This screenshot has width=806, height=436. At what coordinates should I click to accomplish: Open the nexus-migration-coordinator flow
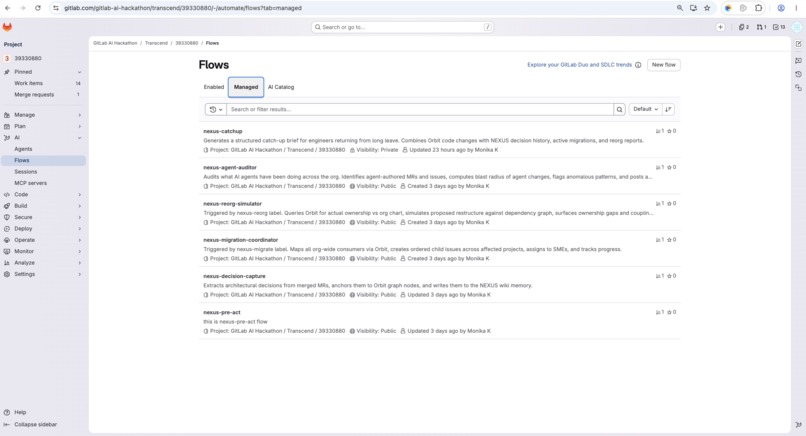[241, 240]
